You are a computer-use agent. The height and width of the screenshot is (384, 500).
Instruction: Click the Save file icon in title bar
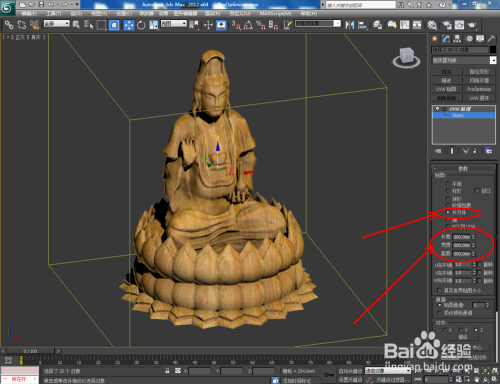tap(41, 4)
